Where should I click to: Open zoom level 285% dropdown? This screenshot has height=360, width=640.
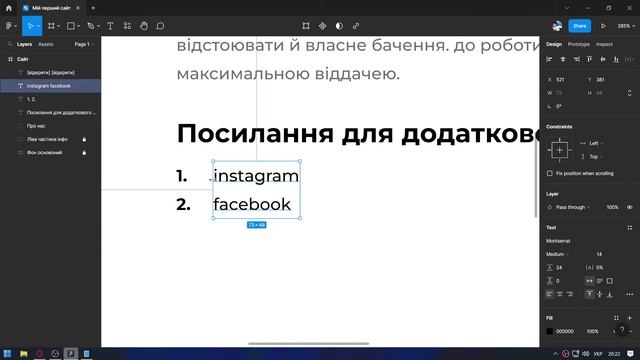click(x=626, y=26)
